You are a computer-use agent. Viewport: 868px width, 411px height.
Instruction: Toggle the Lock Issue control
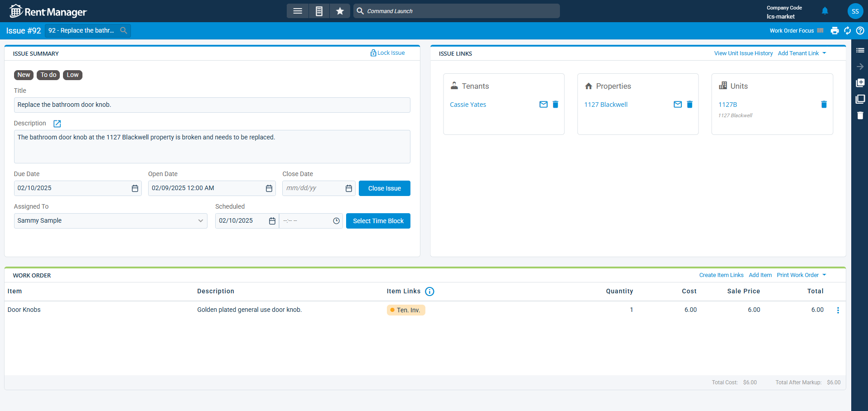point(387,53)
